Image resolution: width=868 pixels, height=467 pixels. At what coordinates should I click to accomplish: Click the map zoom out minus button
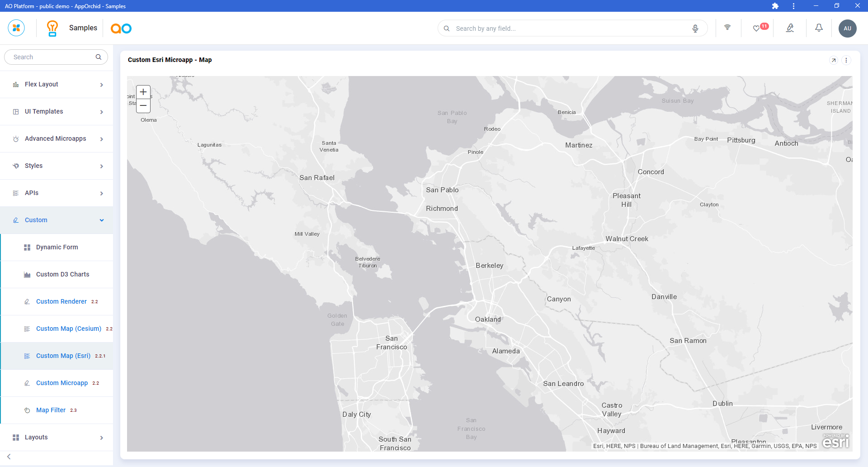point(143,106)
